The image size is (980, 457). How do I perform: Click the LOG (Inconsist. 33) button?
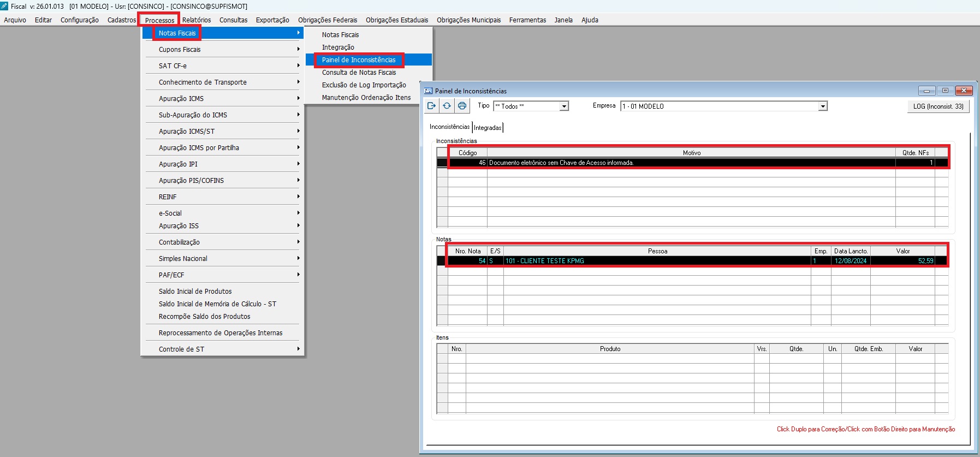coord(938,106)
